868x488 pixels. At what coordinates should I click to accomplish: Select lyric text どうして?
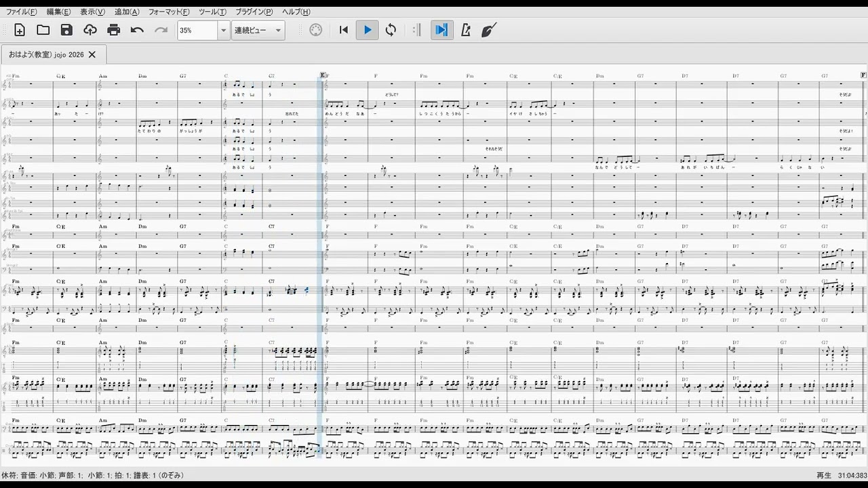tap(391, 94)
